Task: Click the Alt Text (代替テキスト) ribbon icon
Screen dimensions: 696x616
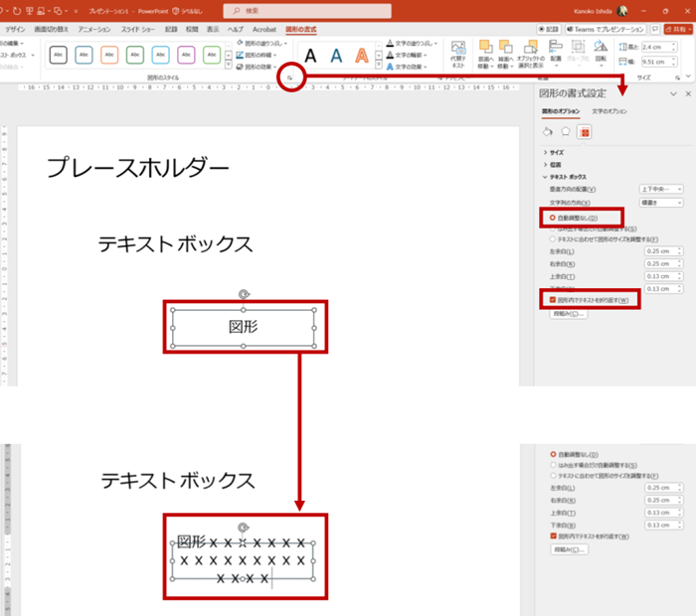Action: 457,54
